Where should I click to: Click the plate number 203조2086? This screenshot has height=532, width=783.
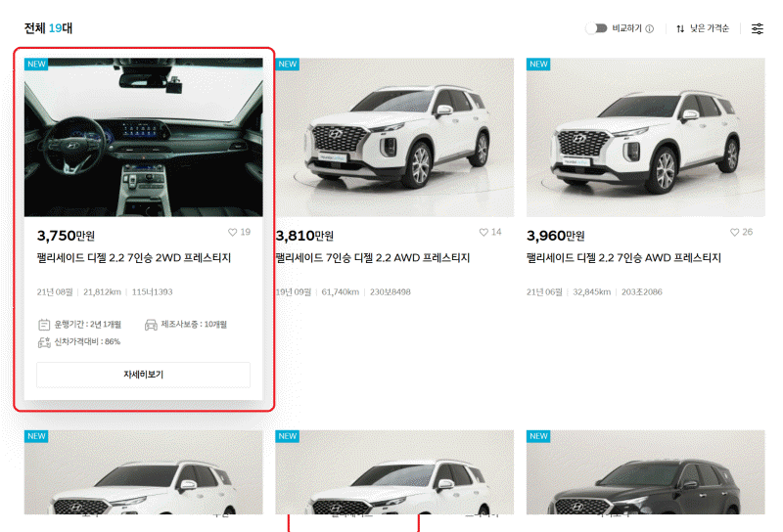[x=642, y=292]
